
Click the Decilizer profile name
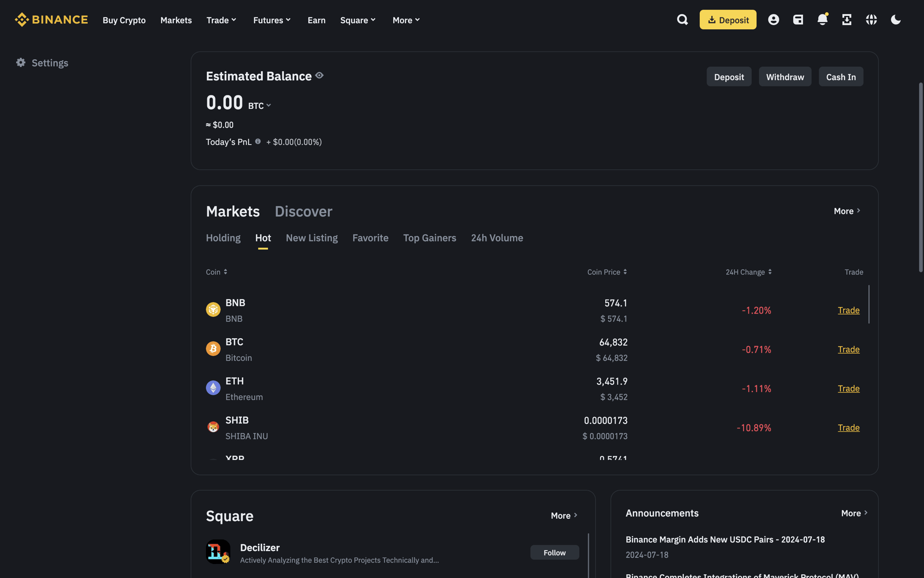click(x=260, y=548)
